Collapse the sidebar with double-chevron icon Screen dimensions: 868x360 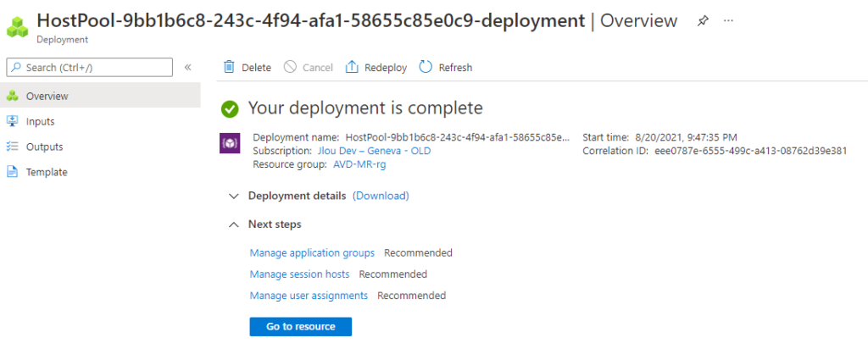click(x=187, y=67)
